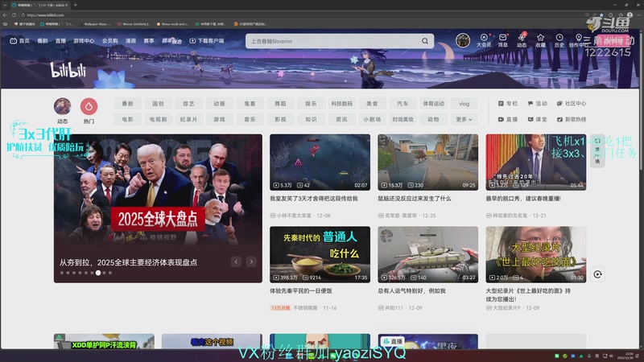Open 新歌热榜 new song chart link
This screenshot has width=644, height=362.
(572, 119)
